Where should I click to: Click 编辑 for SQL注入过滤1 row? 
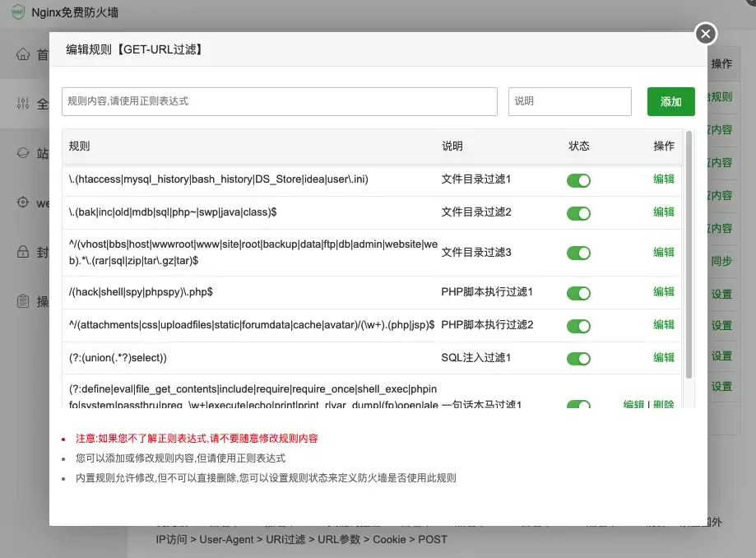[x=663, y=357]
